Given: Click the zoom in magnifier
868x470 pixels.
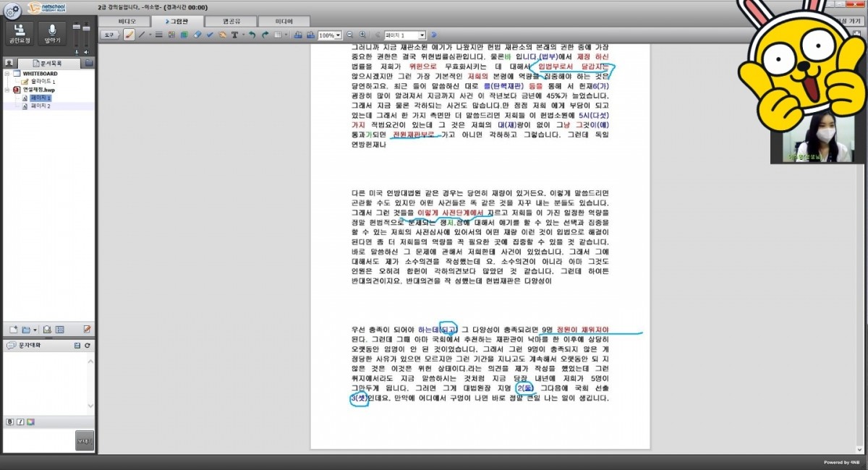Looking at the screenshot, I should (x=362, y=35).
